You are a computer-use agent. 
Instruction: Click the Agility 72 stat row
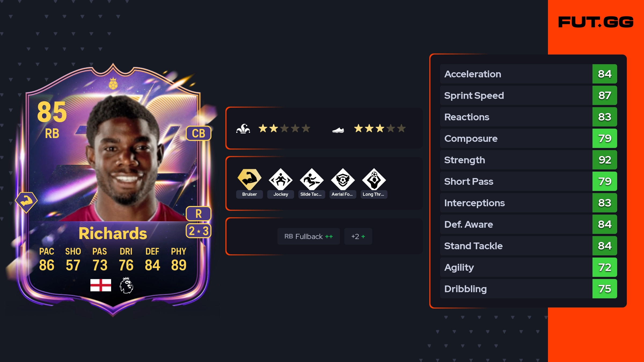pyautogui.click(x=529, y=267)
